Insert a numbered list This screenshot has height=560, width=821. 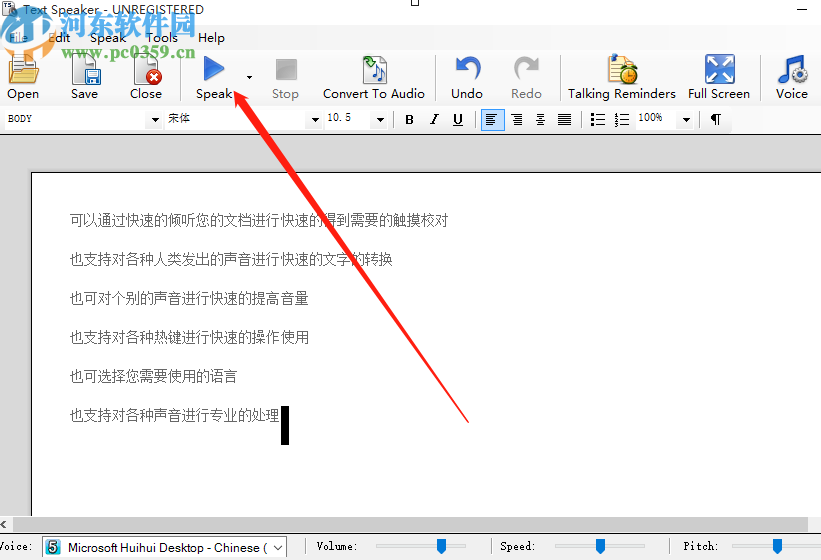point(622,120)
